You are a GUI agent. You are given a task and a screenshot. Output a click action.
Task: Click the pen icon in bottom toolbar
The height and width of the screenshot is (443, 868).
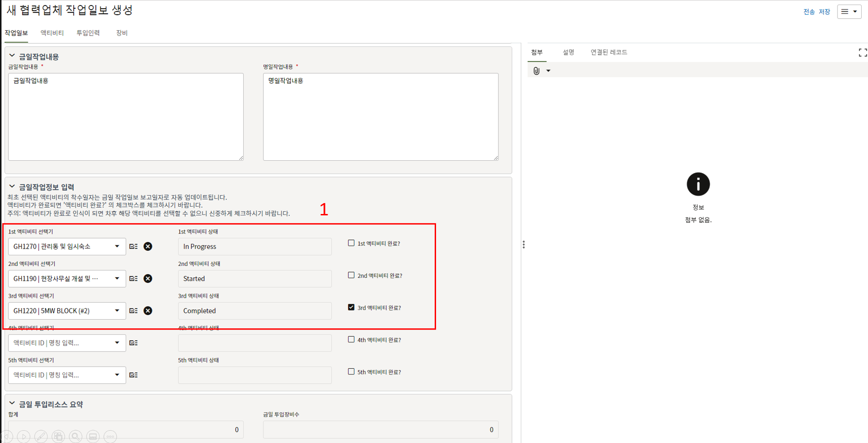pyautogui.click(x=41, y=437)
